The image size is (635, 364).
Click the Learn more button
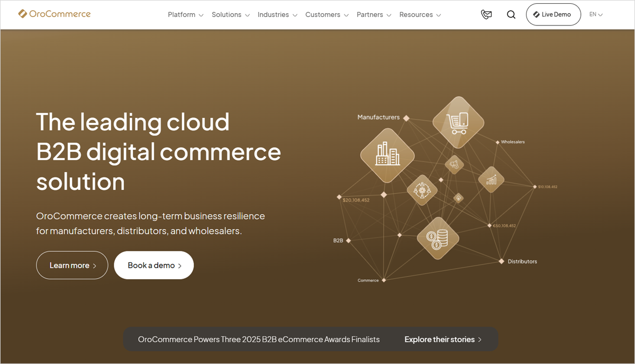tap(72, 266)
